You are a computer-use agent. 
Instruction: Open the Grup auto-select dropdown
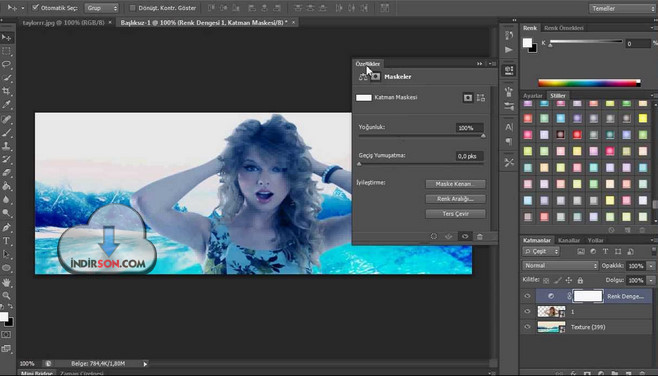coord(102,8)
